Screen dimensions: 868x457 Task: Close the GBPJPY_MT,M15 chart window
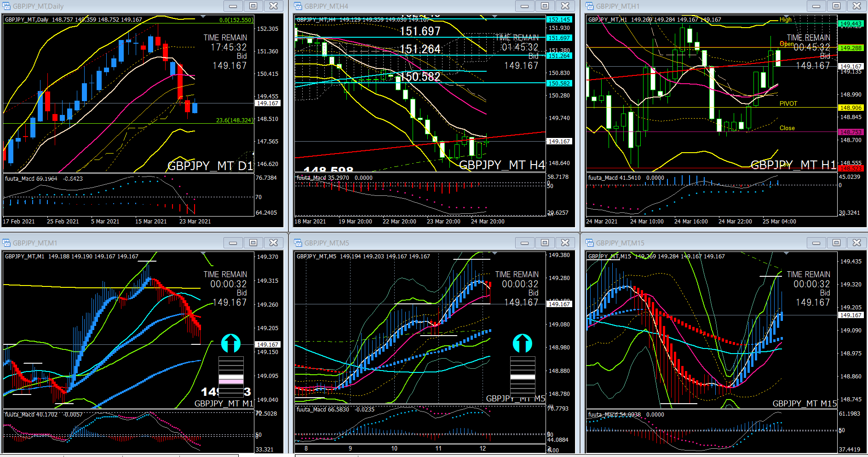(x=857, y=243)
